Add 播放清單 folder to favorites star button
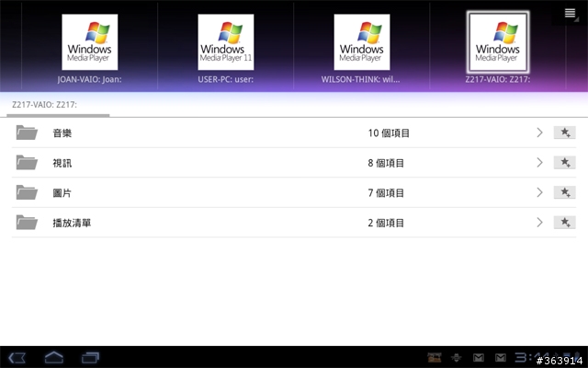This screenshot has height=368, width=588. [565, 223]
